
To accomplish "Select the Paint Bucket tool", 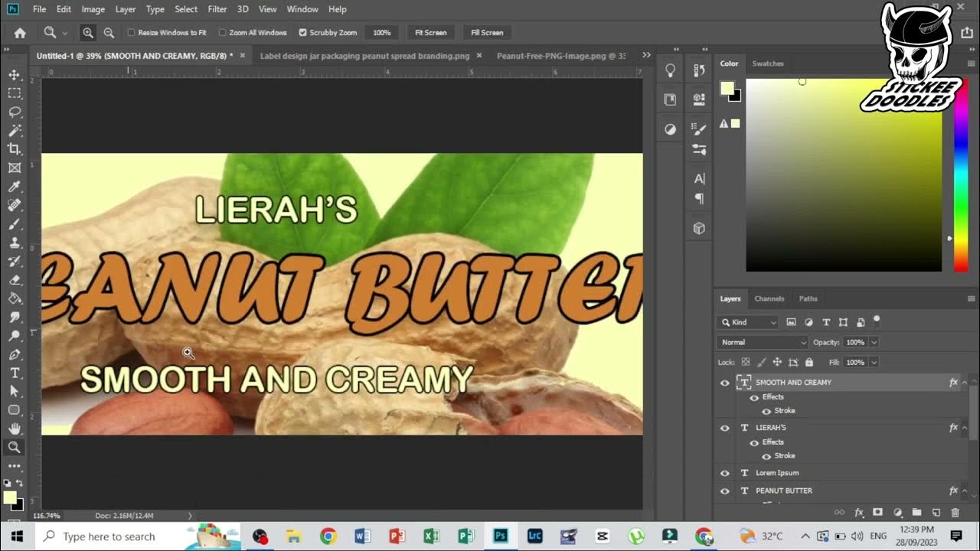I will coord(15,298).
